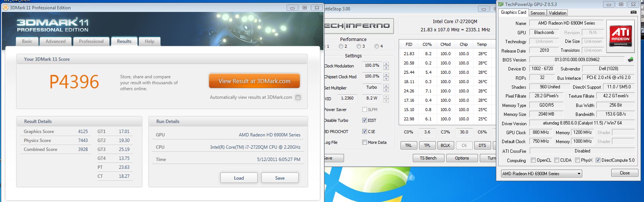Click the Physics Score 7443 value

click(x=83, y=141)
